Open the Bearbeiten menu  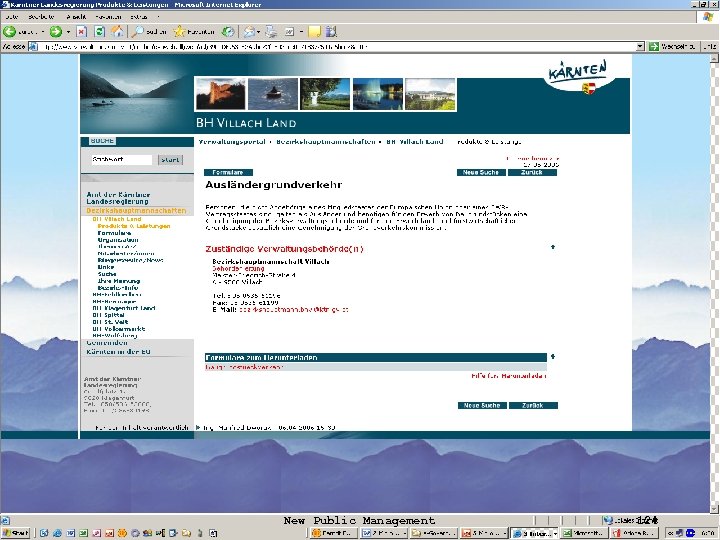41,17
